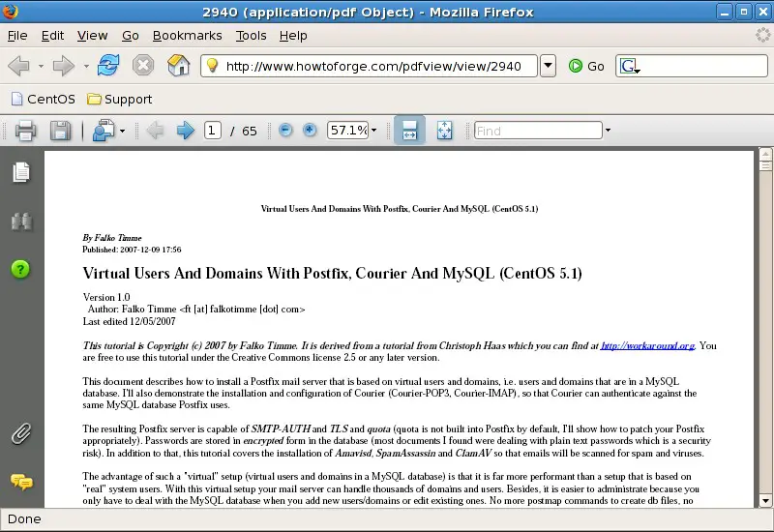Go to the Home page
The width and height of the screenshot is (774, 532).
tap(178, 65)
